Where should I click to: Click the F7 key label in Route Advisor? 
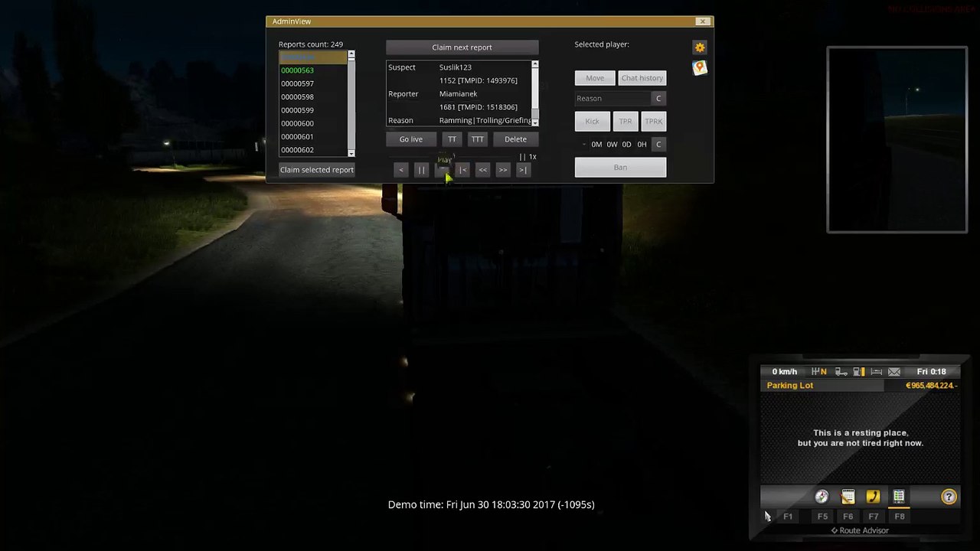point(874,517)
